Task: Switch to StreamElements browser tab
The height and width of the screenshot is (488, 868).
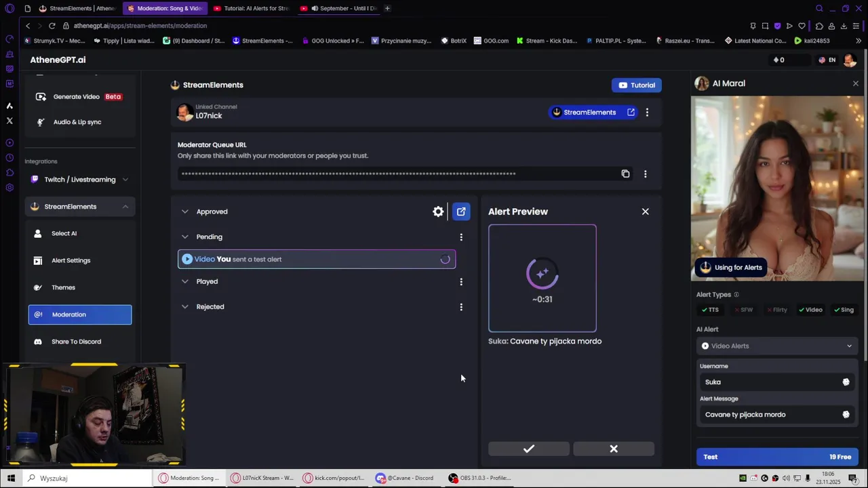Action: pos(77,8)
